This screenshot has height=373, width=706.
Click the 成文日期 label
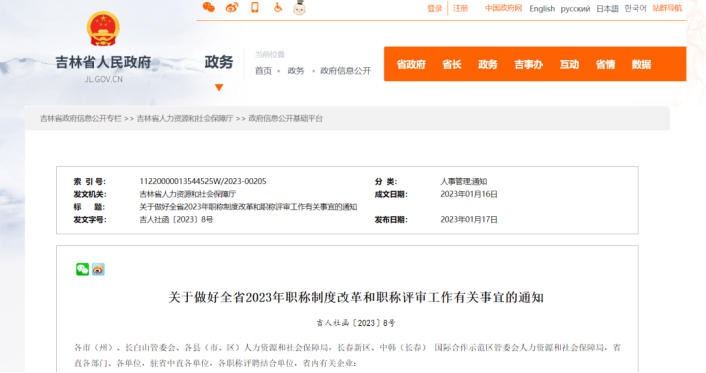click(x=391, y=194)
